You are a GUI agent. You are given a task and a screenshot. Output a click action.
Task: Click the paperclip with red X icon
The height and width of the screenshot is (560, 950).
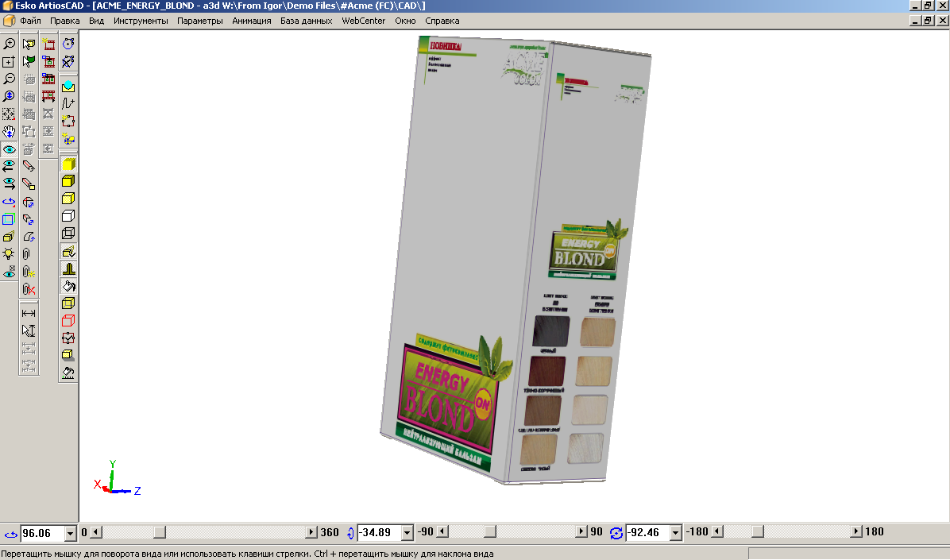click(29, 289)
